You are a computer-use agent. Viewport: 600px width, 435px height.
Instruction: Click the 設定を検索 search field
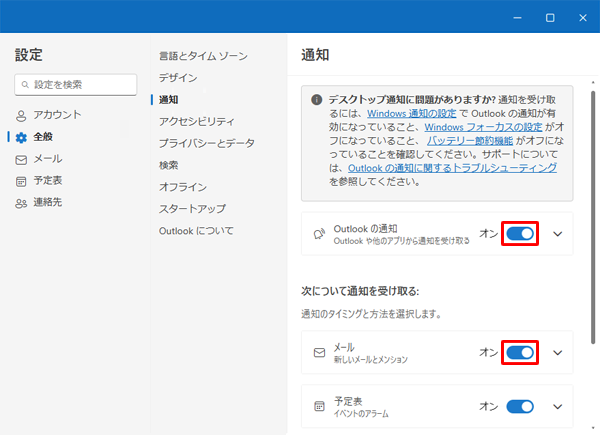(76, 85)
